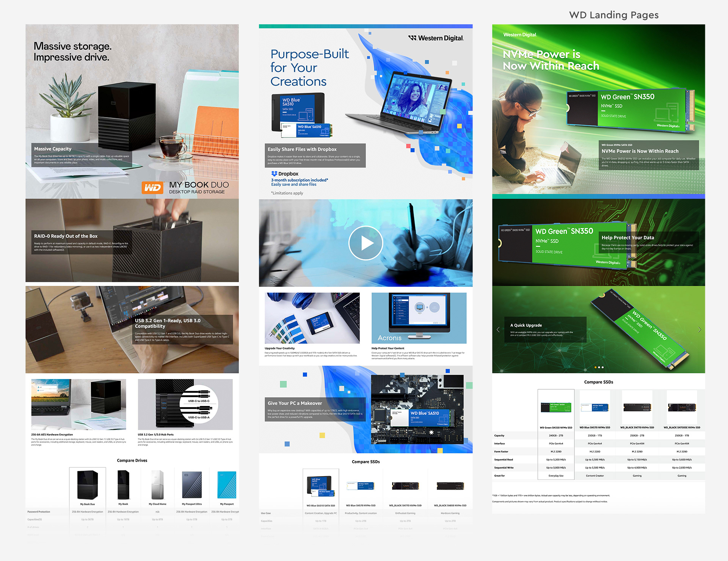Screen dimensions: 728x561
Task: Click the 'Sequential Read' row label
Action: pos(504,459)
